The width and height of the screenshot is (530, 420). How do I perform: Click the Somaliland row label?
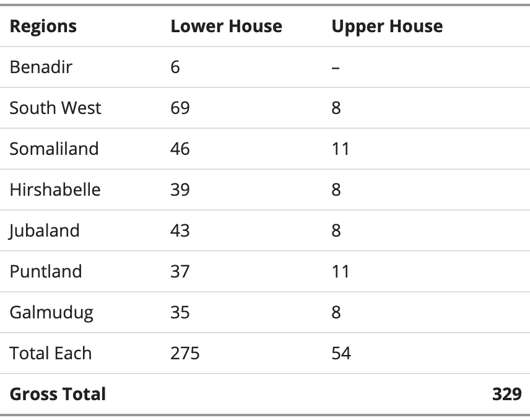tap(54, 149)
